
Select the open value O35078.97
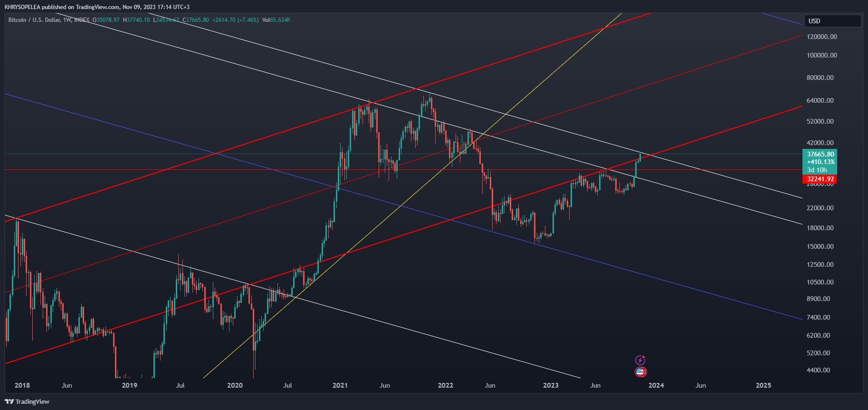tap(106, 20)
